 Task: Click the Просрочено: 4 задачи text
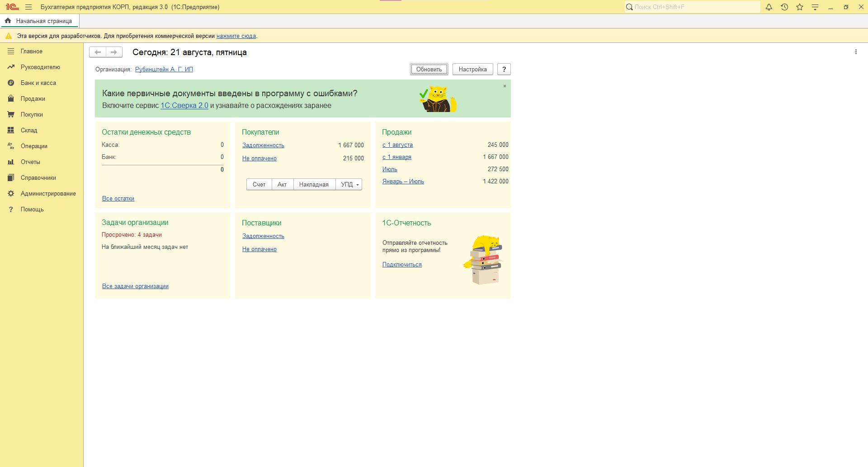(x=132, y=235)
